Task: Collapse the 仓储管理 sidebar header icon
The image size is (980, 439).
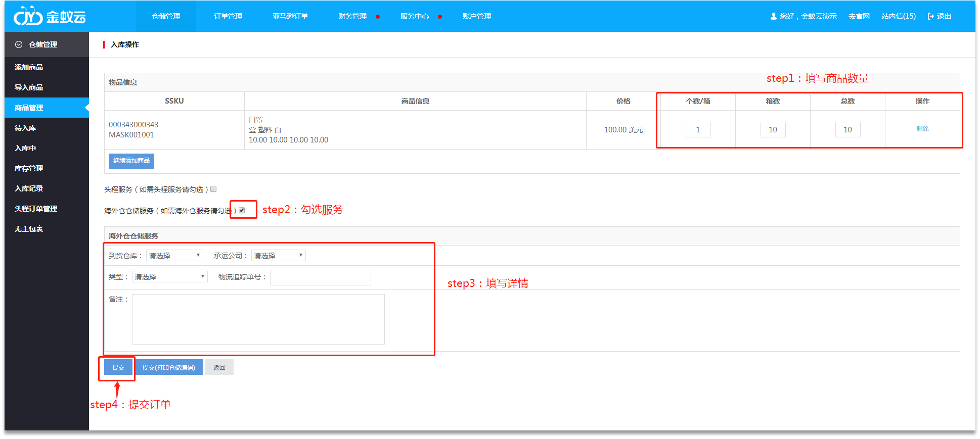Action: pyautogui.click(x=19, y=44)
